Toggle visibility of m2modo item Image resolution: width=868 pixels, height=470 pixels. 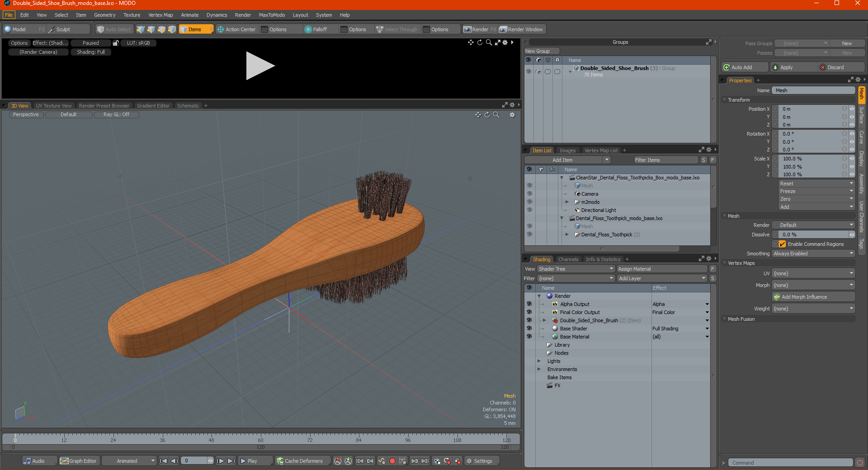(x=529, y=202)
